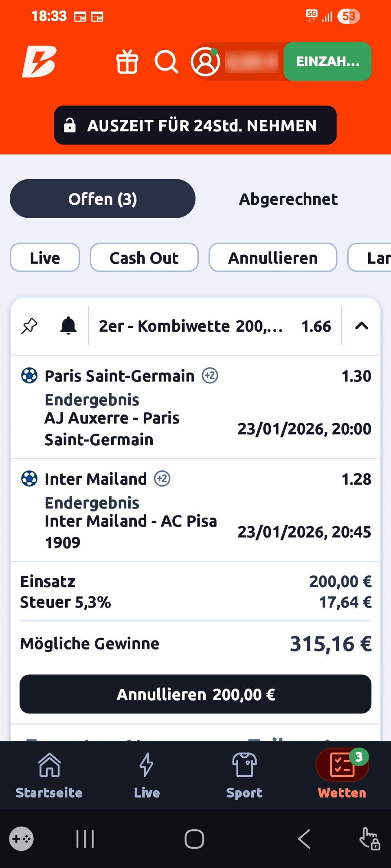Tap the gift box promotions icon
Screen dimensions: 391x868
127,62
